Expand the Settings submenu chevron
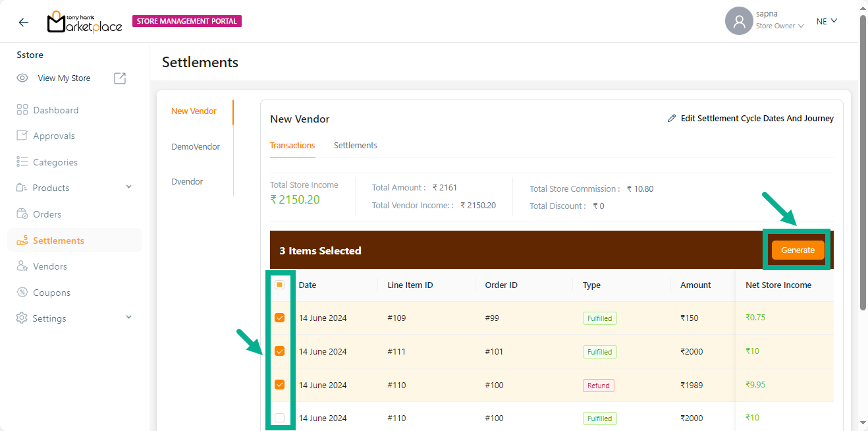868x431 pixels. click(x=128, y=318)
